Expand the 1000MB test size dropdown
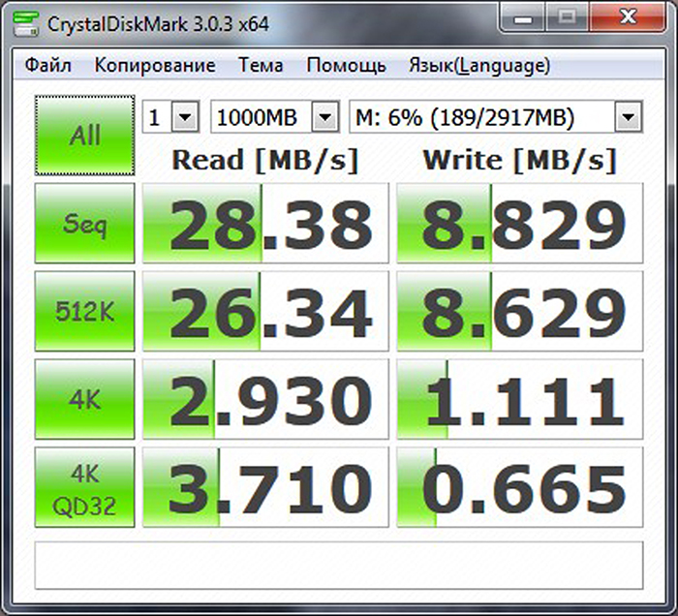The height and width of the screenshot is (616, 678). [x=325, y=117]
